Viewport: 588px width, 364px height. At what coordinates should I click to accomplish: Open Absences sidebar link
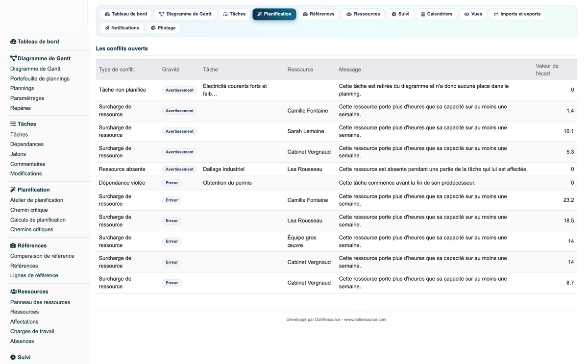pyautogui.click(x=22, y=341)
